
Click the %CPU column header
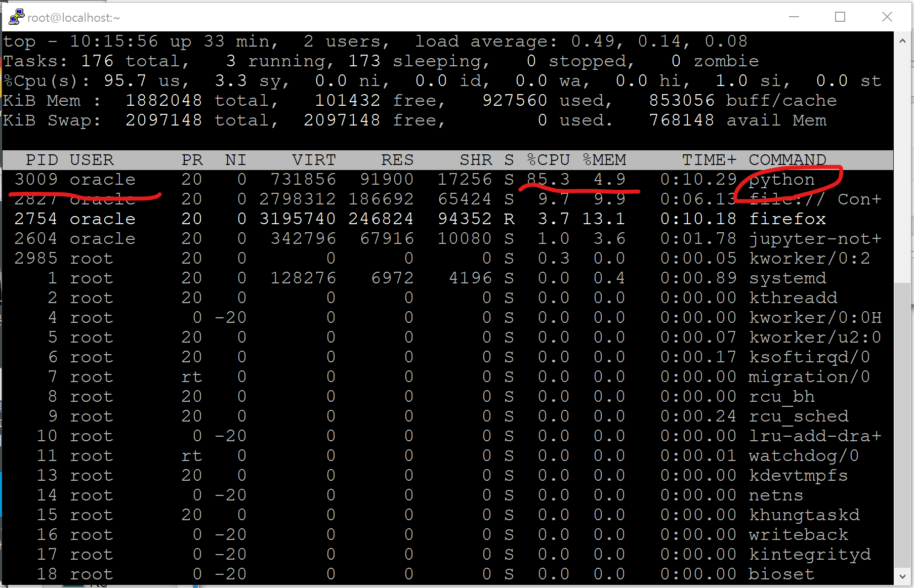pos(548,160)
